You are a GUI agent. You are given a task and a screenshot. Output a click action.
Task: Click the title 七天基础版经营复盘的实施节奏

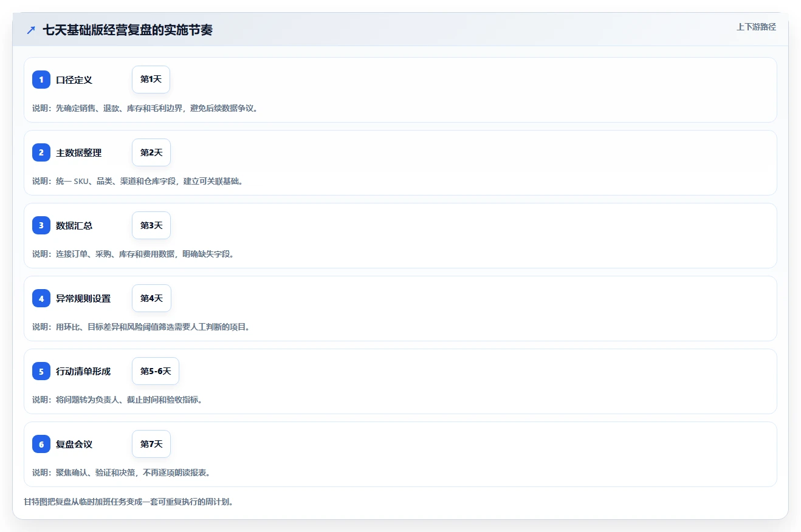pos(128,30)
